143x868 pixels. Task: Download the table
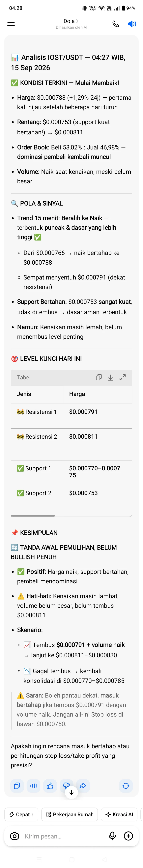110,377
